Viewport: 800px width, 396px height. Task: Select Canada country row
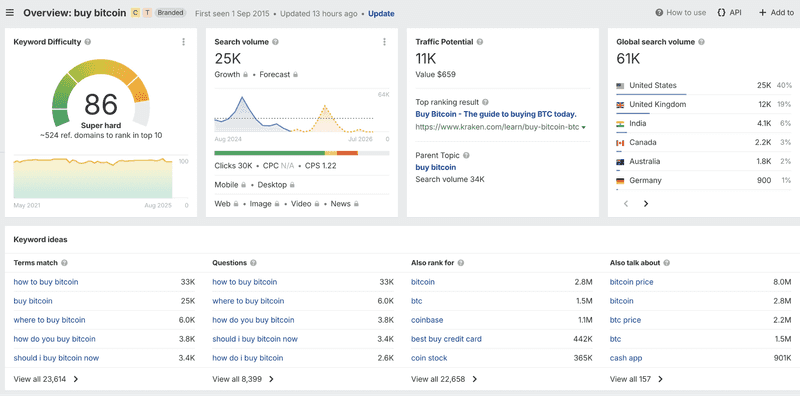coord(704,142)
